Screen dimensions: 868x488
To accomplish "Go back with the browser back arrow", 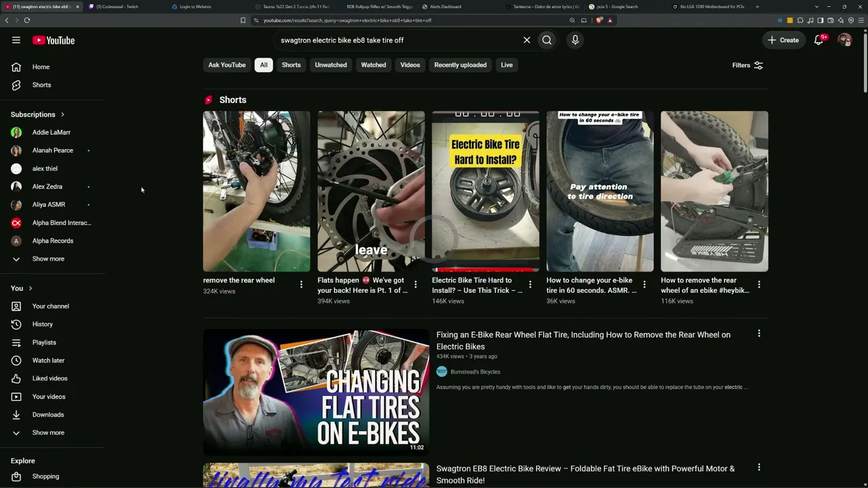I will [7, 20].
